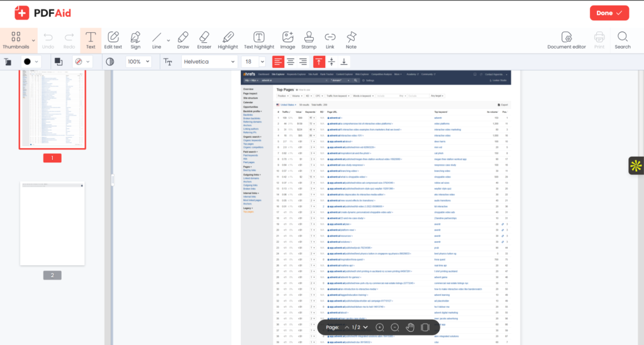The image size is (644, 345).
Task: Open the Document editor
Action: point(566,40)
